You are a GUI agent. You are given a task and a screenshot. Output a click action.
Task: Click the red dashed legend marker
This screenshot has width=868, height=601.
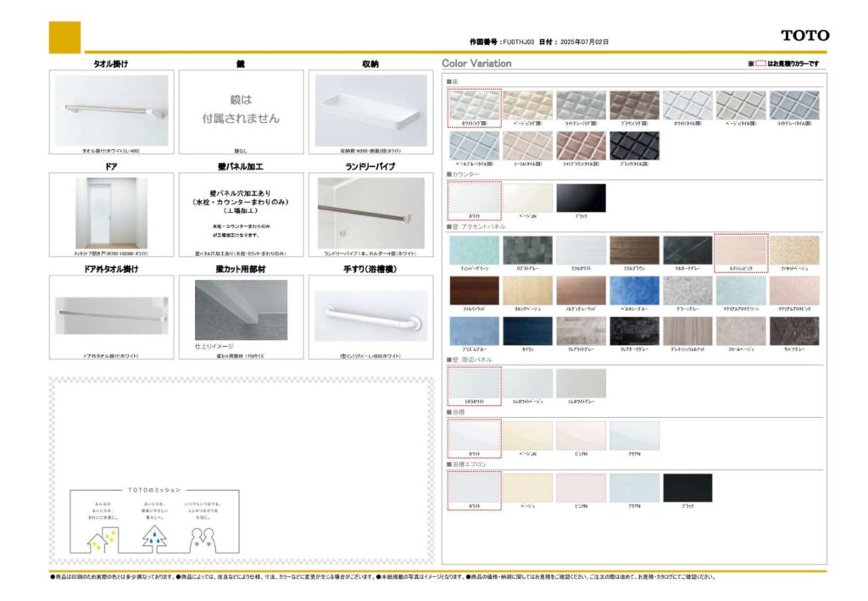pyautogui.click(x=760, y=64)
